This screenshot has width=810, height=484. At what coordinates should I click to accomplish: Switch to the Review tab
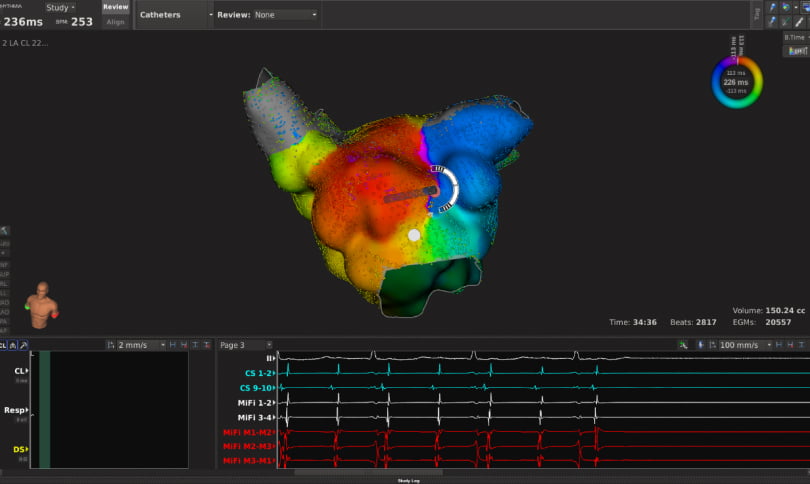click(x=115, y=7)
